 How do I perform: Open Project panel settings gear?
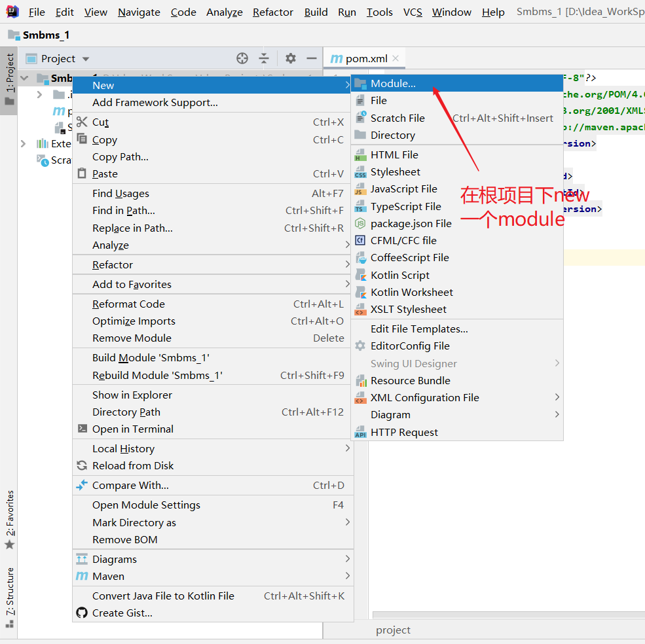pos(291,58)
